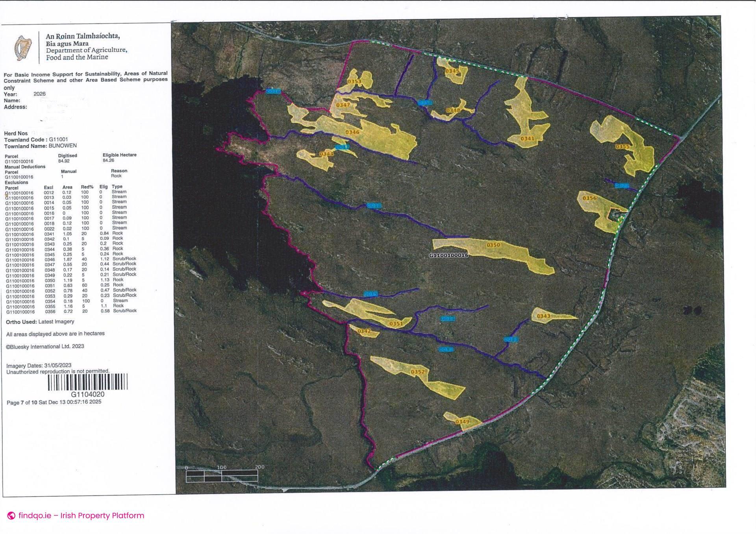Image resolution: width=756 pixels, height=534 pixels.
Task: Click the 200 mark on the scale bar
Action: pyautogui.click(x=259, y=467)
